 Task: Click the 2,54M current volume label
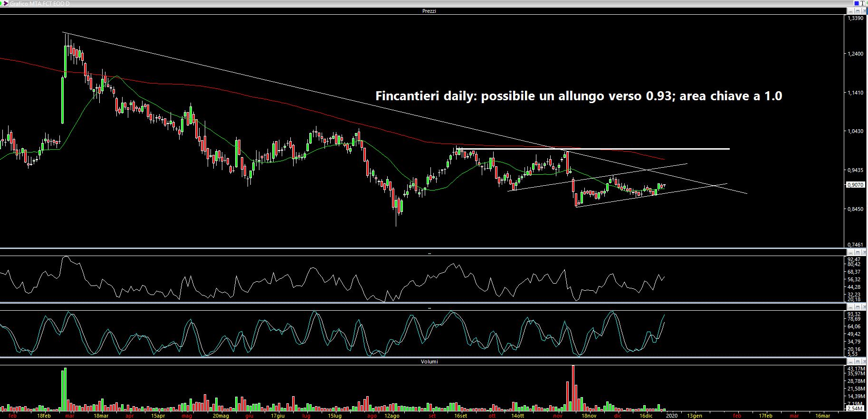coord(855,409)
